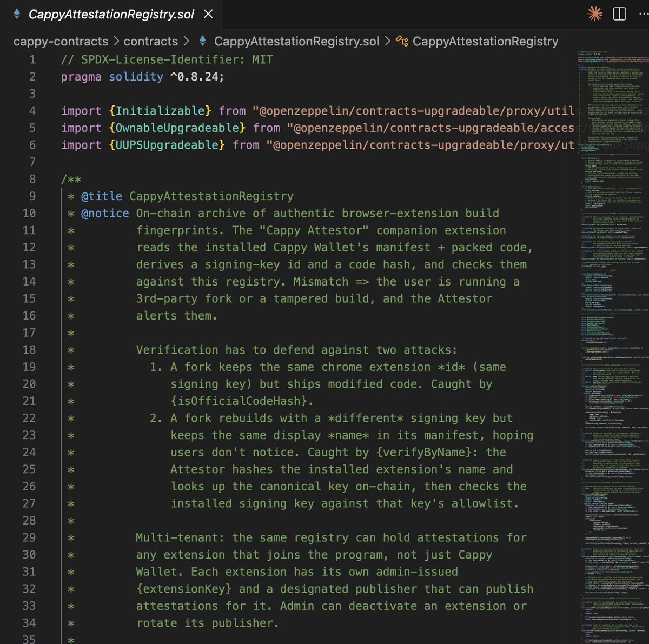Screen dimensions: 649x644
Task: Expand chevron after cappy-contracts breadcrumb
Action: coord(116,42)
